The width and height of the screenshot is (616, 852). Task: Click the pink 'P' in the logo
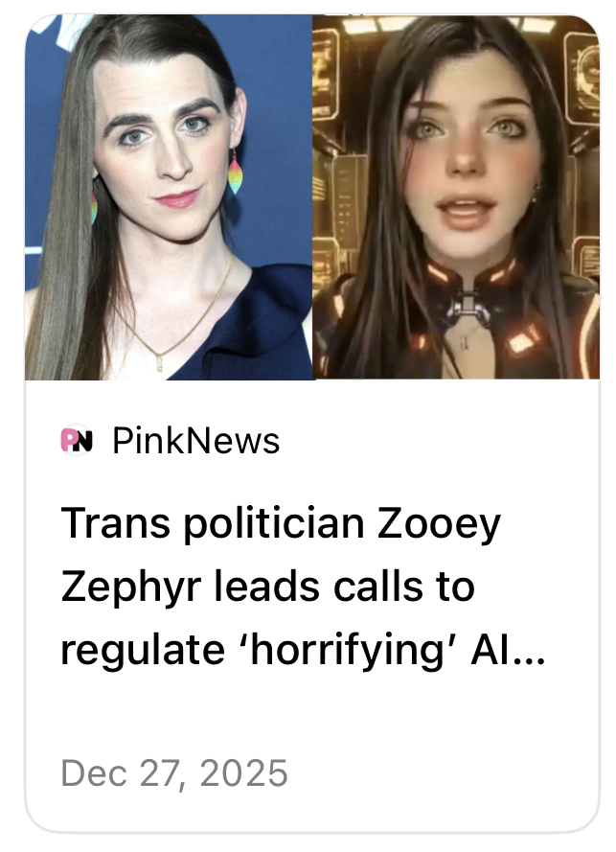[x=69, y=440]
